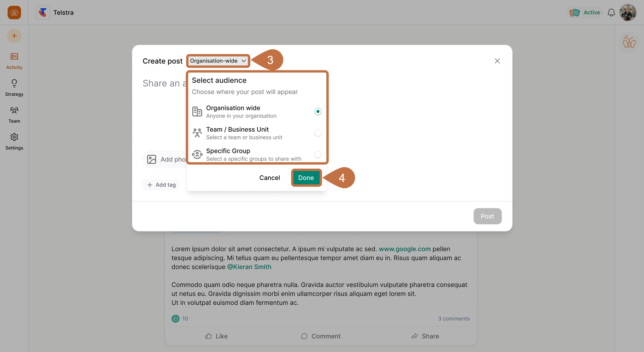The width and height of the screenshot is (644, 352).
Task: Open the Activity feed icon
Action: [14, 57]
